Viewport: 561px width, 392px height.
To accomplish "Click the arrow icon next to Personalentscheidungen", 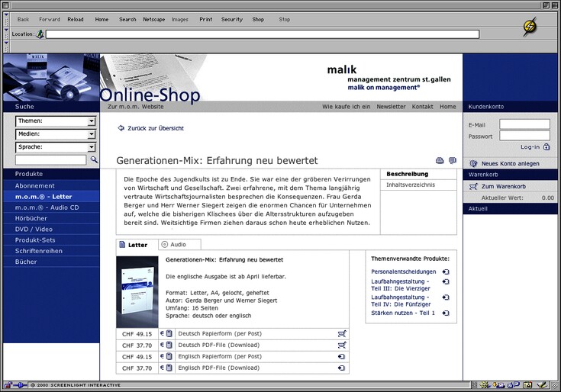I will click(446, 272).
